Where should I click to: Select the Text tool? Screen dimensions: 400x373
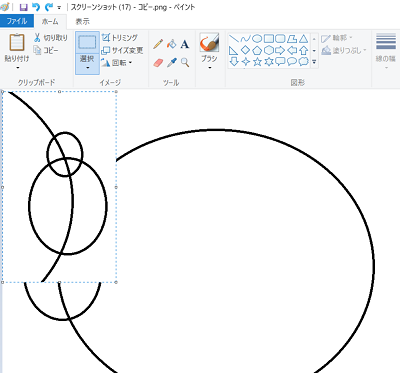pyautogui.click(x=185, y=44)
